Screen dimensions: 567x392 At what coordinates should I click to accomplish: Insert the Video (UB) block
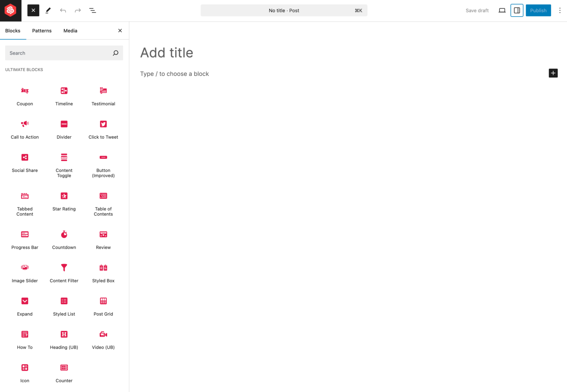point(103,340)
